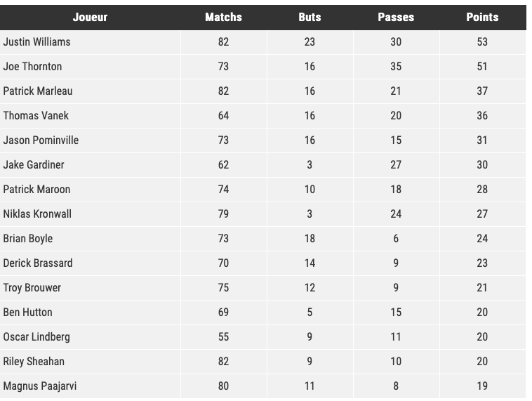Click Jake Gardiner's name
This screenshot has height=401, width=532.
pyautogui.click(x=34, y=164)
